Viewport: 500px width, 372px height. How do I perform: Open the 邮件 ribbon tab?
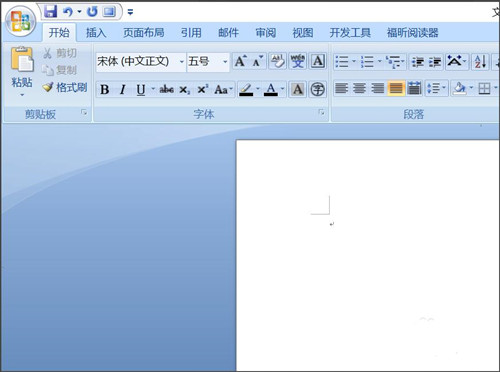(x=228, y=33)
